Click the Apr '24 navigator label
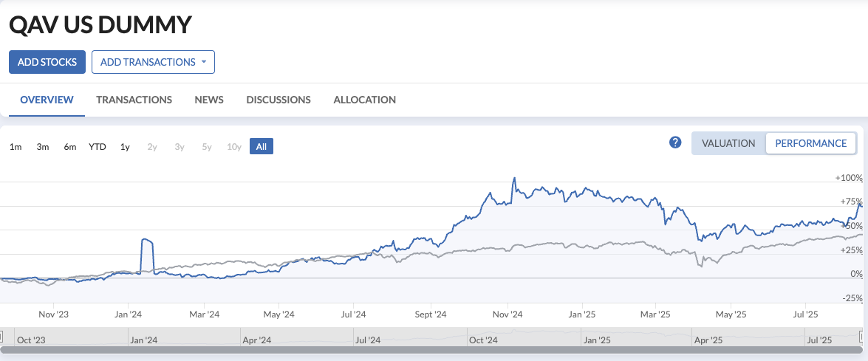 [257, 340]
